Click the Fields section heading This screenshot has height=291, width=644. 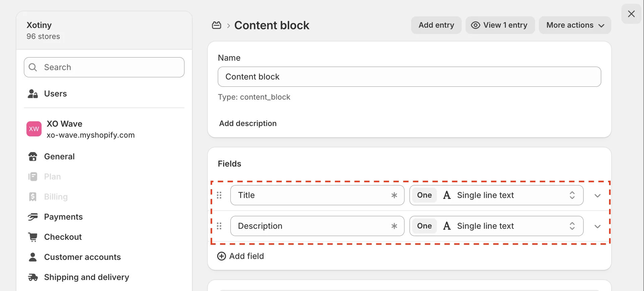point(229,164)
